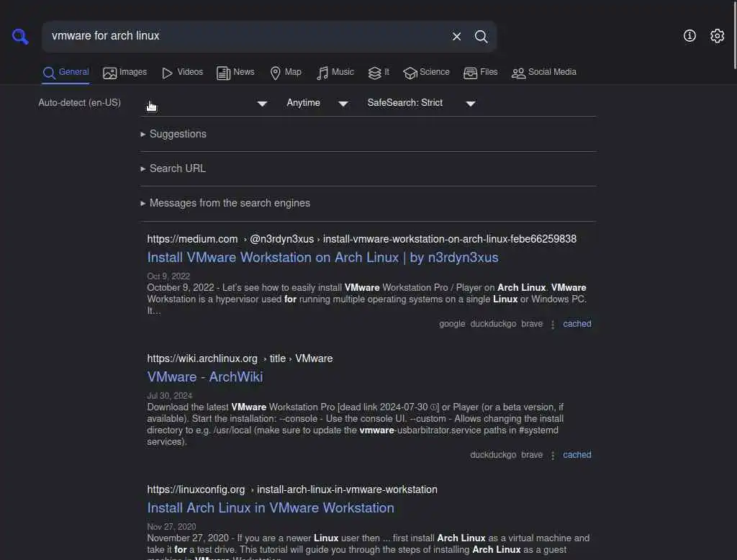Switch to News tab label
The height and width of the screenshot is (560, 737).
coord(244,72)
